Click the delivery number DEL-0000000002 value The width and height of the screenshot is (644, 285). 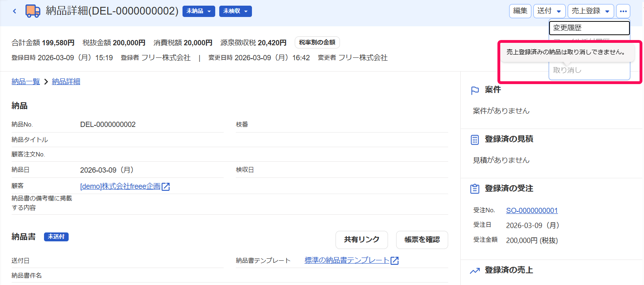pos(108,125)
